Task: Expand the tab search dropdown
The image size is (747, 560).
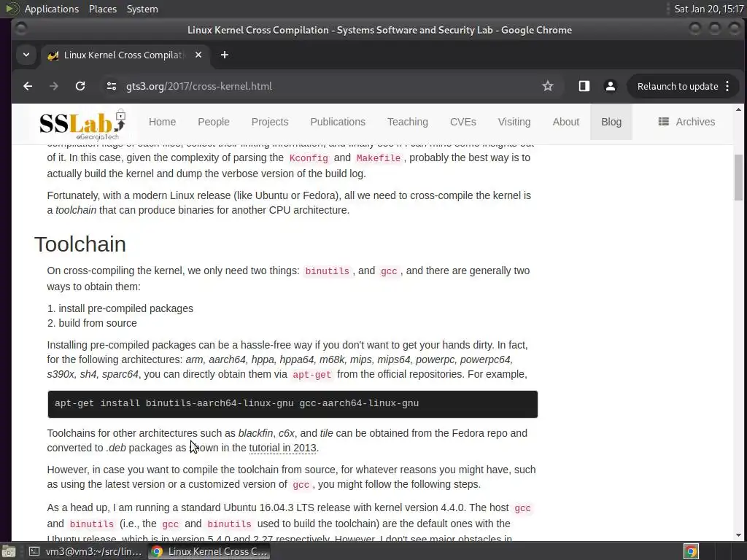Action: (x=26, y=55)
